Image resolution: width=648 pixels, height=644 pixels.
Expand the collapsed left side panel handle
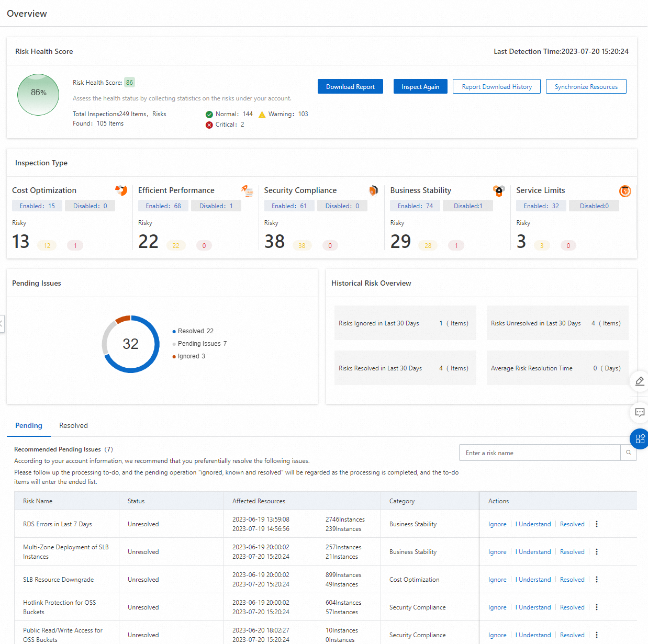coord(2,324)
